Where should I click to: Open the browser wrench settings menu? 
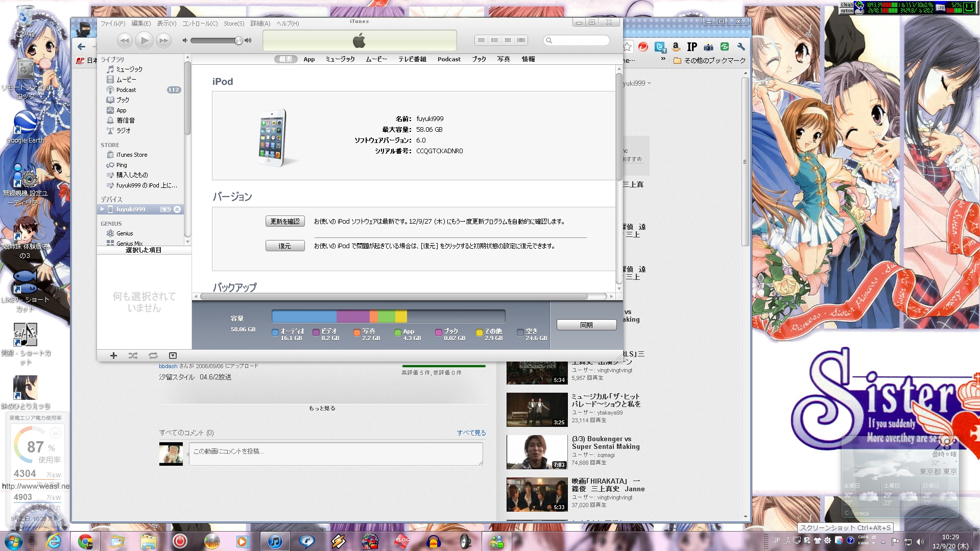[741, 47]
